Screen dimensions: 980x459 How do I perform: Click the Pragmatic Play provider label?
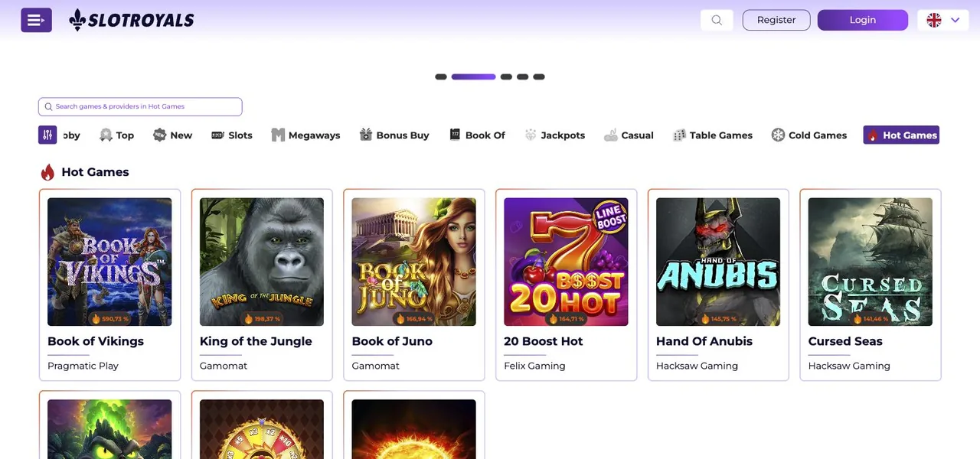point(83,366)
